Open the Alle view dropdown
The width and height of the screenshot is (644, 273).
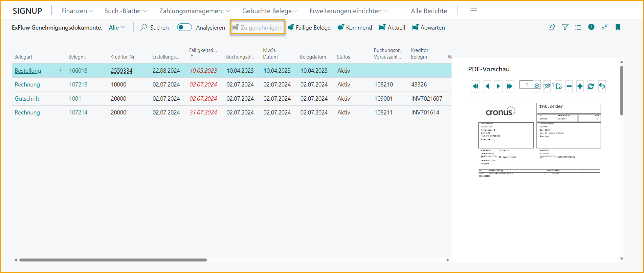coord(117,28)
